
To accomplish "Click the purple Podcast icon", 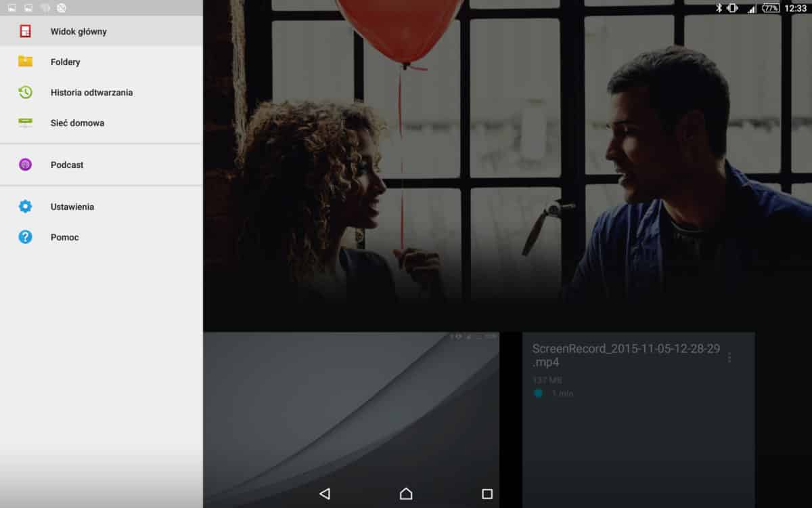I will click(25, 165).
